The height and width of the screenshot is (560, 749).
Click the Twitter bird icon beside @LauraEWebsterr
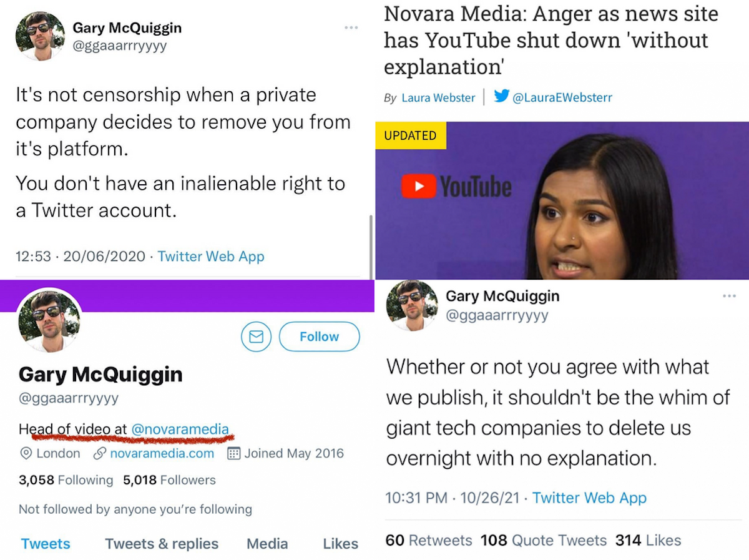[x=501, y=97]
